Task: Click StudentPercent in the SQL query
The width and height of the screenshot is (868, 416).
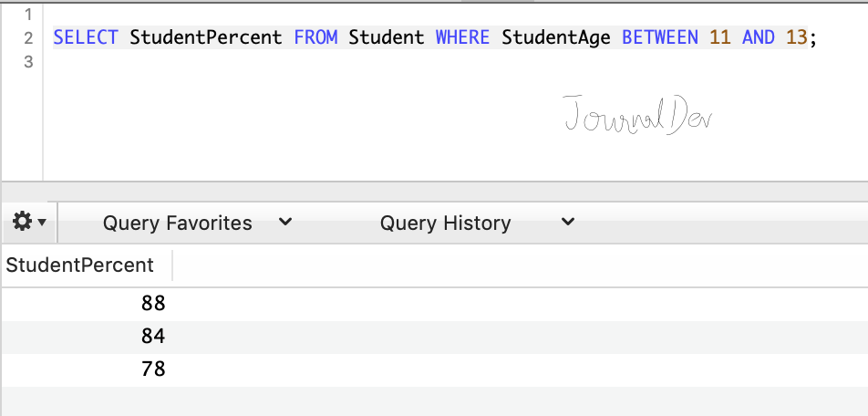Action: 206,38
